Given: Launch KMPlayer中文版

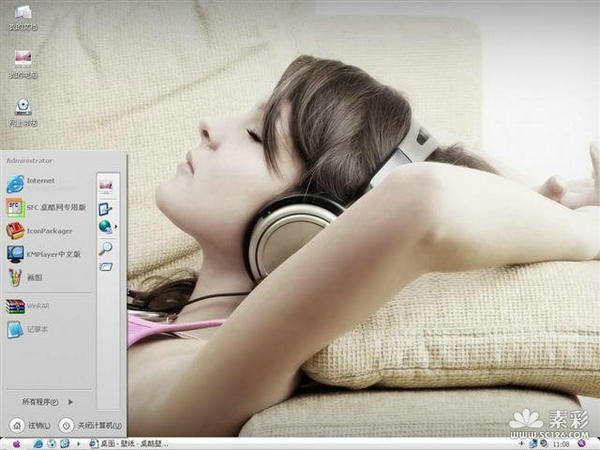Looking at the screenshot, I should click(50, 253).
